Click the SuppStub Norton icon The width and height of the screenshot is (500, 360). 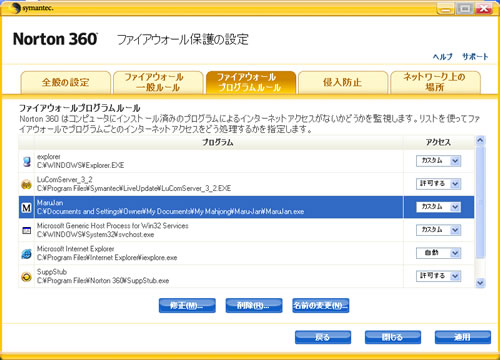(27, 277)
